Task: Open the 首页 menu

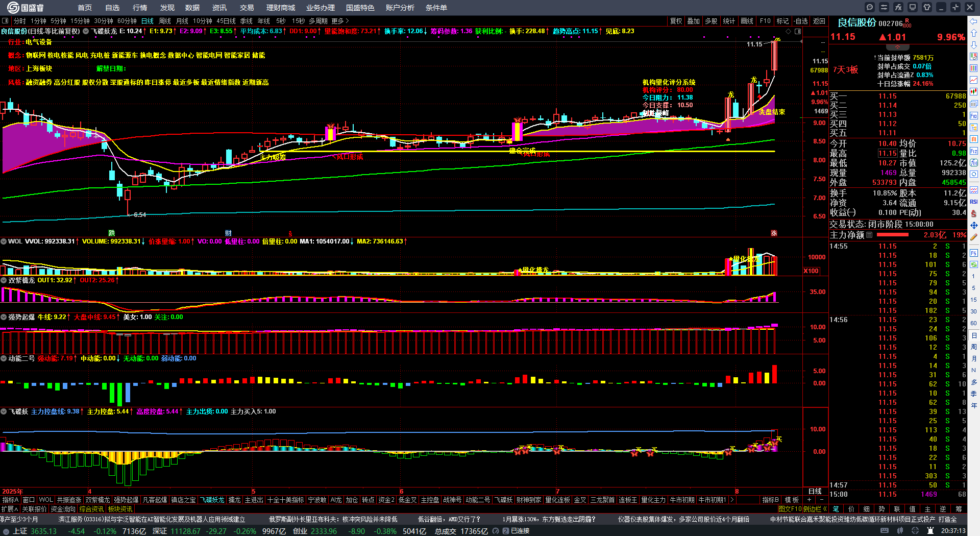Action: click(x=85, y=8)
